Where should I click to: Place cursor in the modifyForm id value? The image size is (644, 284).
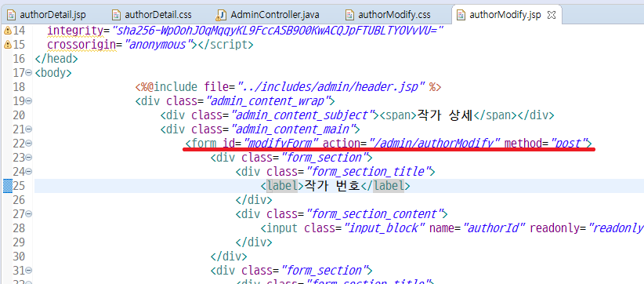281,144
